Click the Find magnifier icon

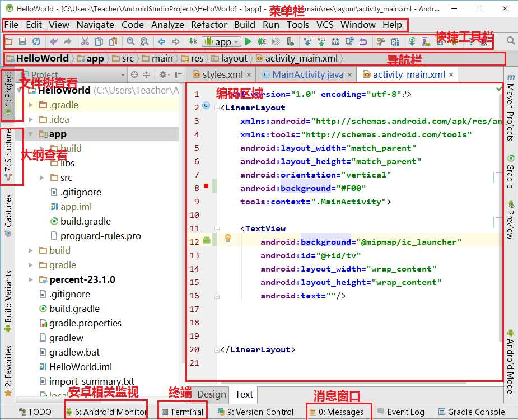(130, 41)
